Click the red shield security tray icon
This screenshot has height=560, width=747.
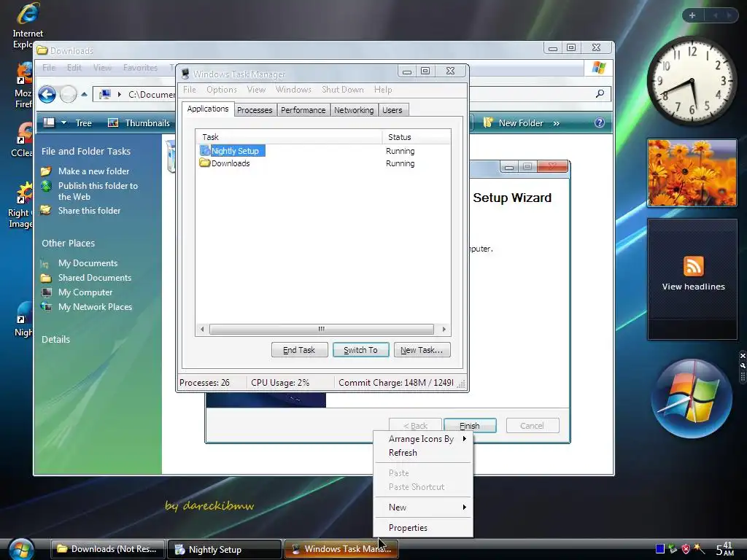pyautogui.click(x=686, y=548)
